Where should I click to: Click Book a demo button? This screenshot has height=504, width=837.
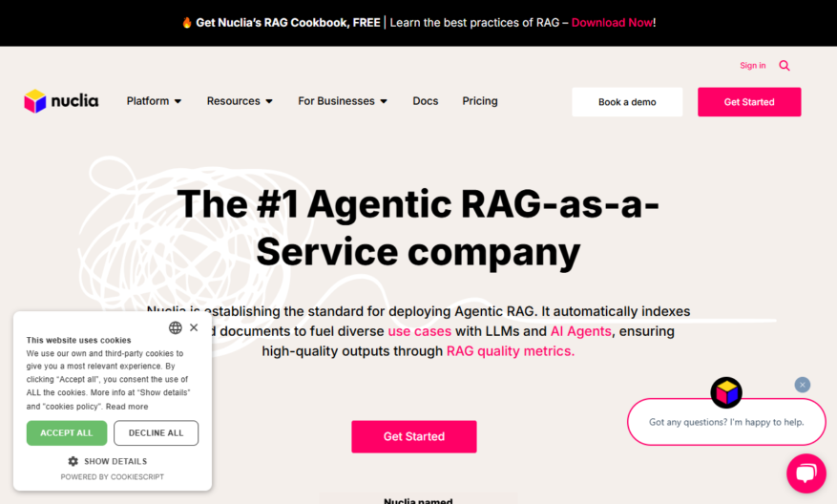coord(627,102)
